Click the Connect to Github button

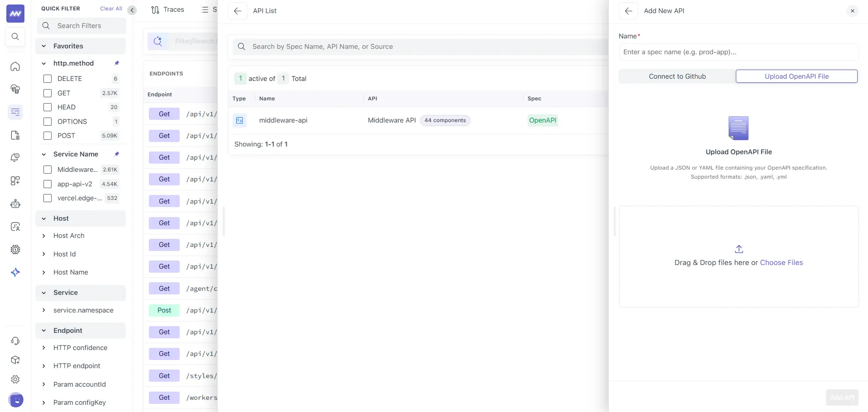677,76
